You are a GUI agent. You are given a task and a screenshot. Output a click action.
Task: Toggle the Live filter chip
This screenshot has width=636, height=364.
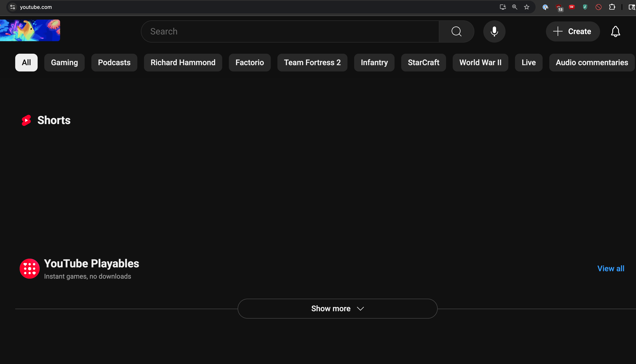click(528, 63)
